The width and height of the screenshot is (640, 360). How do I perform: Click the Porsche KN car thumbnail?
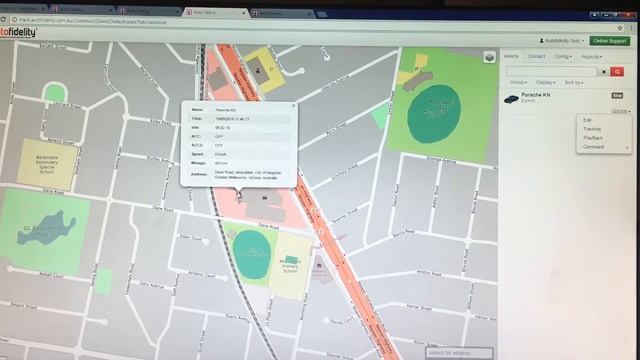click(x=511, y=99)
